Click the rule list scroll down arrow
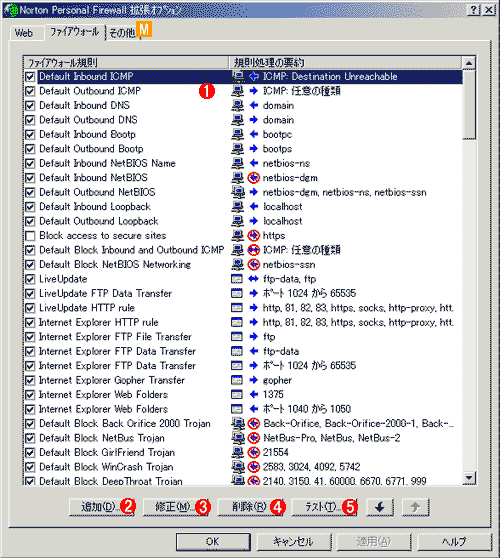 tap(469, 478)
